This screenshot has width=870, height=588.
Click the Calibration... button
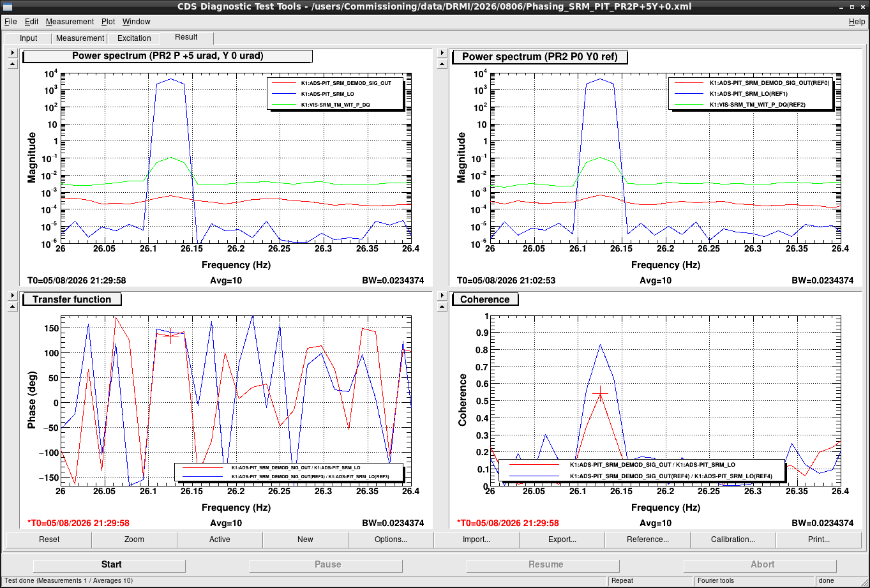coord(733,539)
